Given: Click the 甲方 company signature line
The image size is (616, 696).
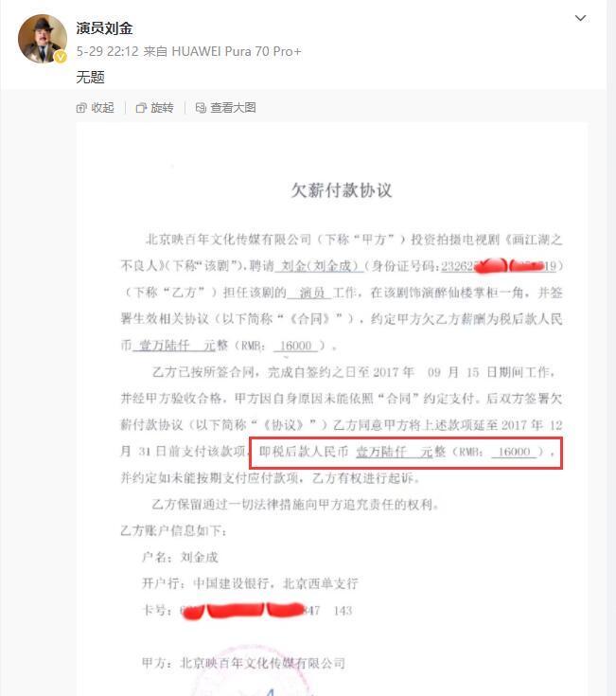Looking at the screenshot, I should [x=243, y=663].
